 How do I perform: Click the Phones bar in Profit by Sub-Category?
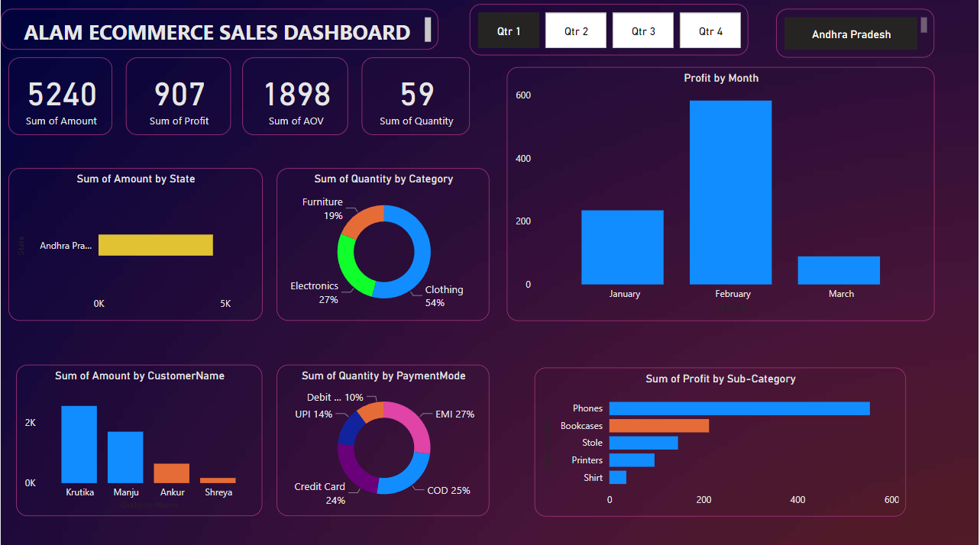pyautogui.click(x=739, y=408)
